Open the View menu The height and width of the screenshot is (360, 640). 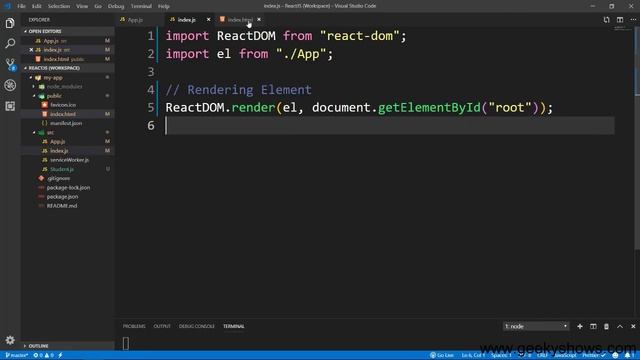click(82, 6)
